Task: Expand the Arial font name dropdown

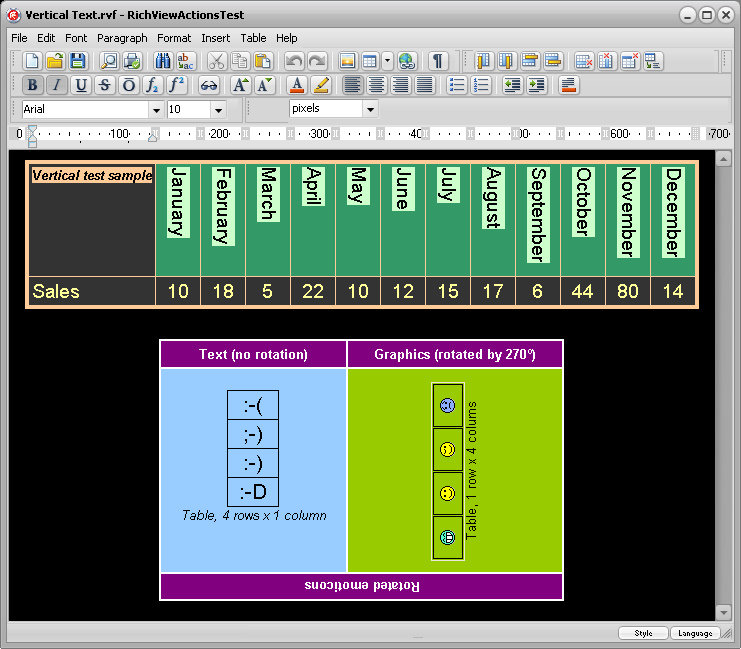Action: pos(156,109)
